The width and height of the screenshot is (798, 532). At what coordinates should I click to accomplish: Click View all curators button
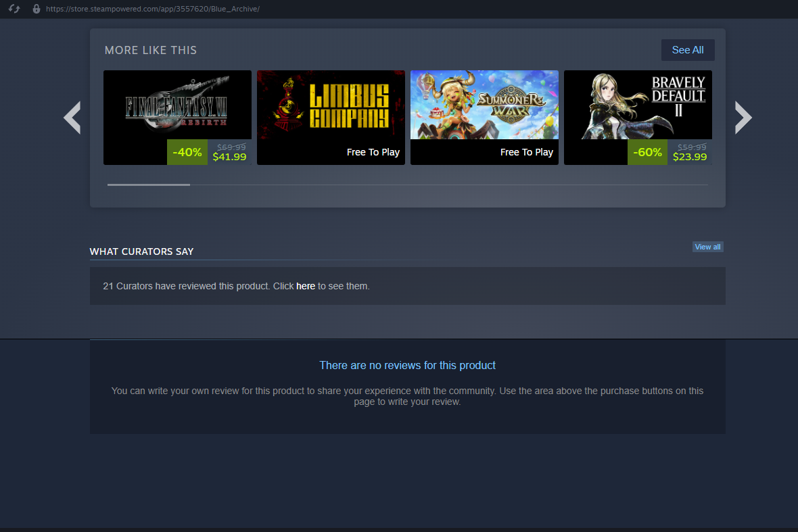pos(707,247)
